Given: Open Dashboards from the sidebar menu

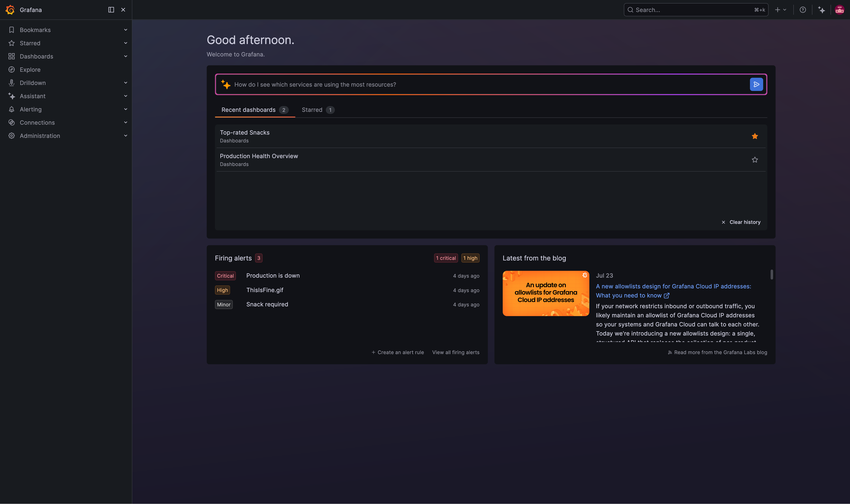Looking at the screenshot, I should coord(36,56).
